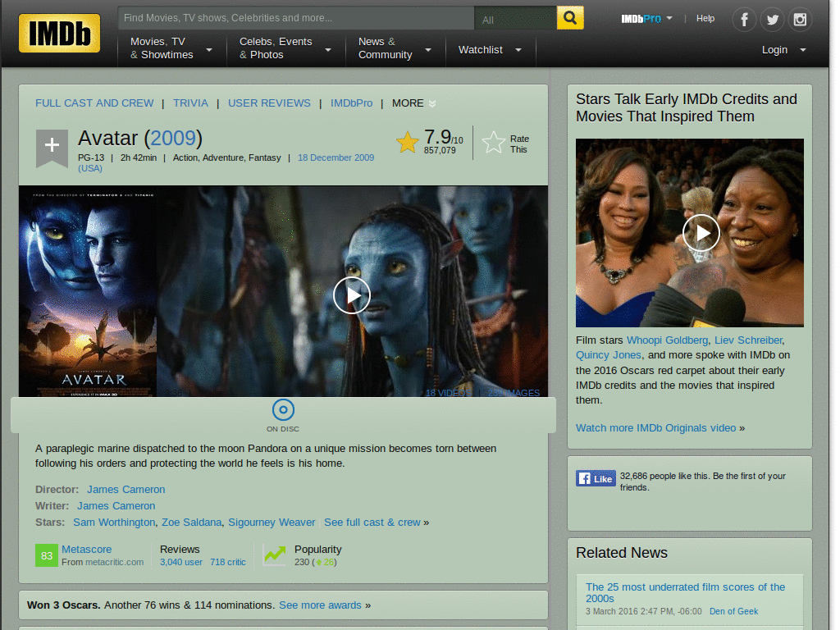840x630 pixels.
Task: Click the yellow search magnifier button
Action: (x=570, y=18)
